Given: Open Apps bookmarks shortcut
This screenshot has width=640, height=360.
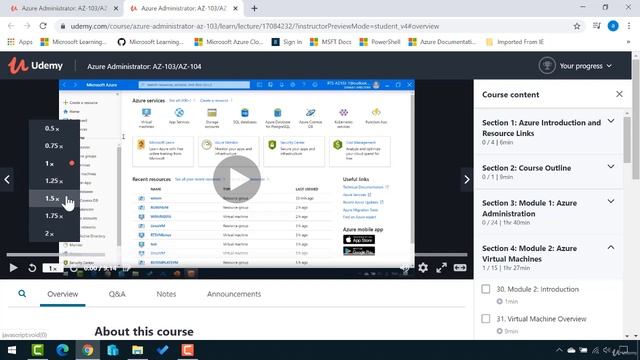Looking at the screenshot, I should [x=20, y=42].
